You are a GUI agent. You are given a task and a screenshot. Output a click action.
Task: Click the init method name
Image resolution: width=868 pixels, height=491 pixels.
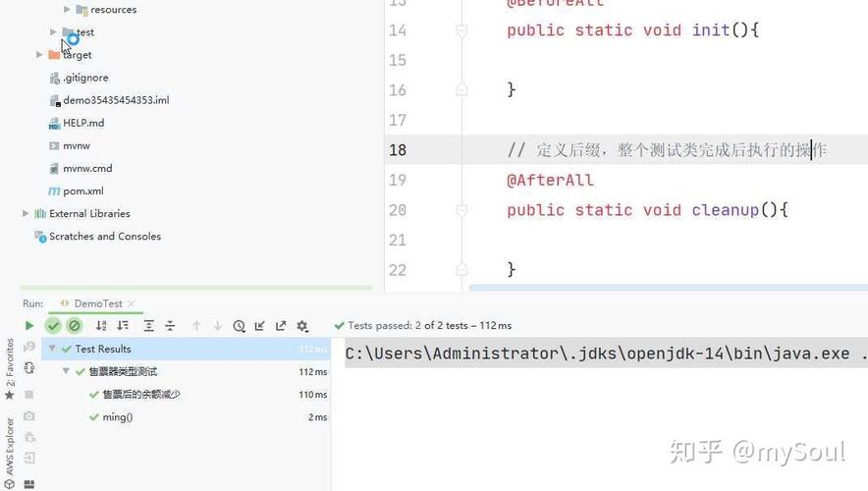point(711,29)
